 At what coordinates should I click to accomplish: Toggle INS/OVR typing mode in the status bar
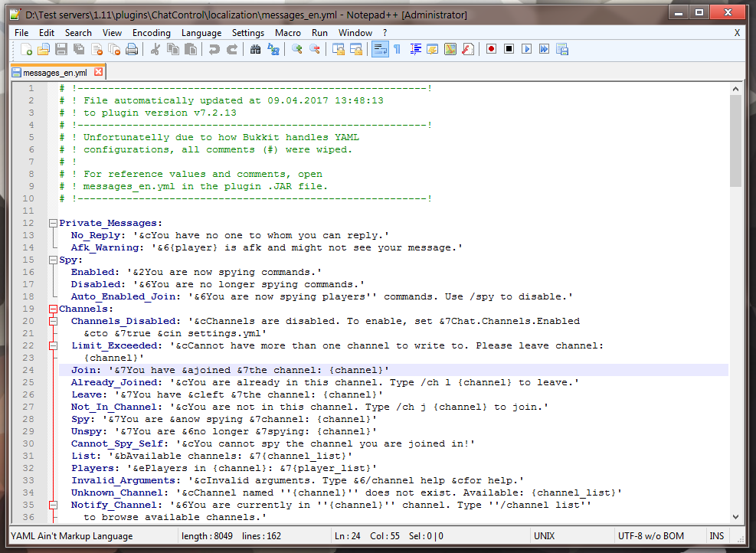pos(716,536)
